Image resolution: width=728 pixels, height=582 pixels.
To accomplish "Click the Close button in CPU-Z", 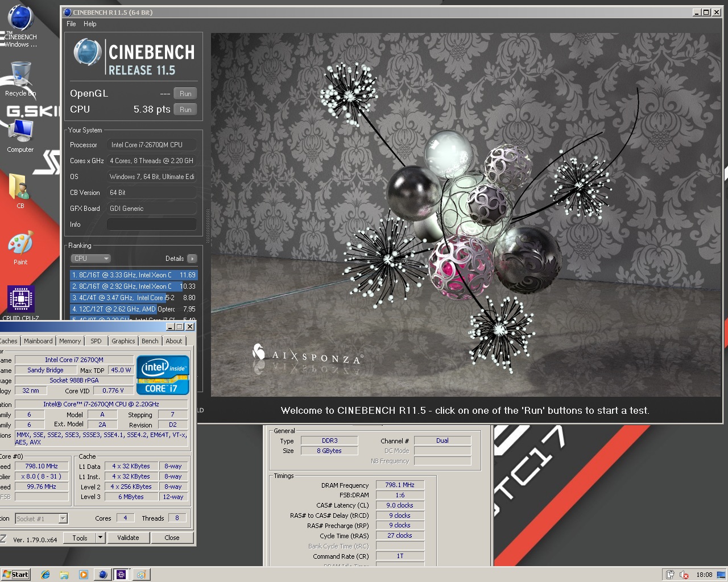I will tap(172, 538).
